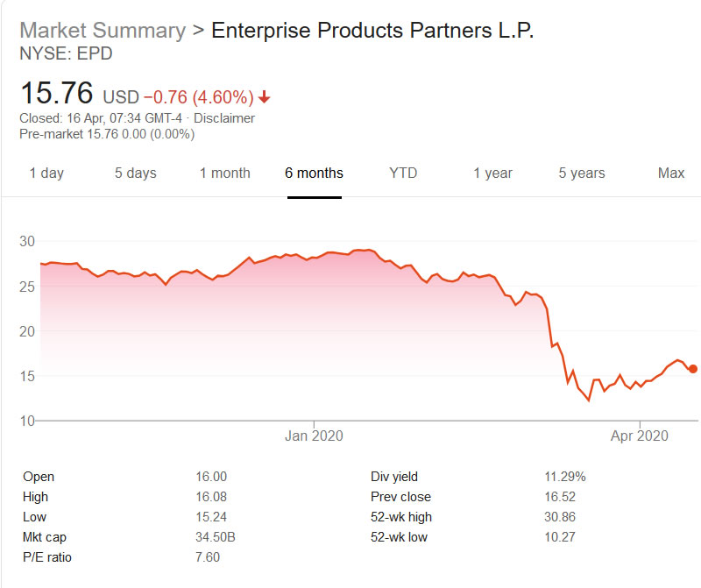
Task: Click Enterprise Products Partners L.P. title
Action: [372, 31]
